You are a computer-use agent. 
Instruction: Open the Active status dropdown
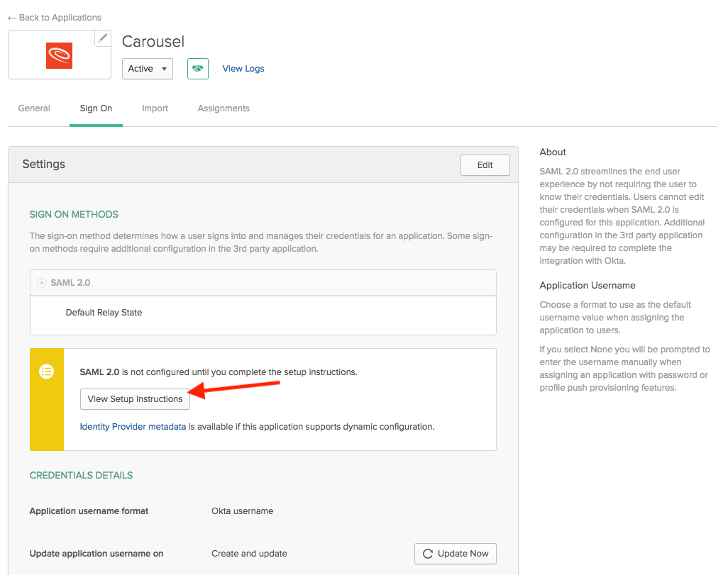point(147,69)
